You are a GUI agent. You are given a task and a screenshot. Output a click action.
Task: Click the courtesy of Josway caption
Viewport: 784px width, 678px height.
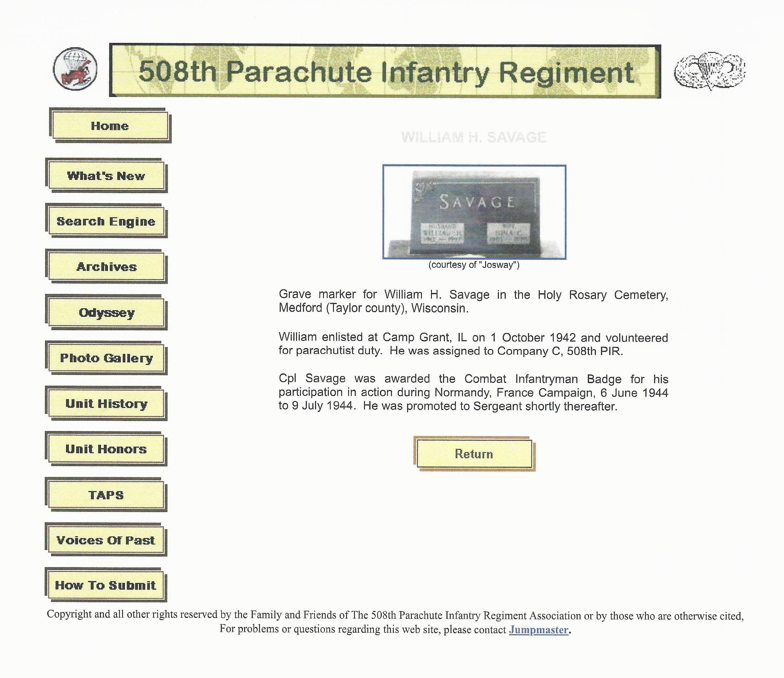(474, 265)
